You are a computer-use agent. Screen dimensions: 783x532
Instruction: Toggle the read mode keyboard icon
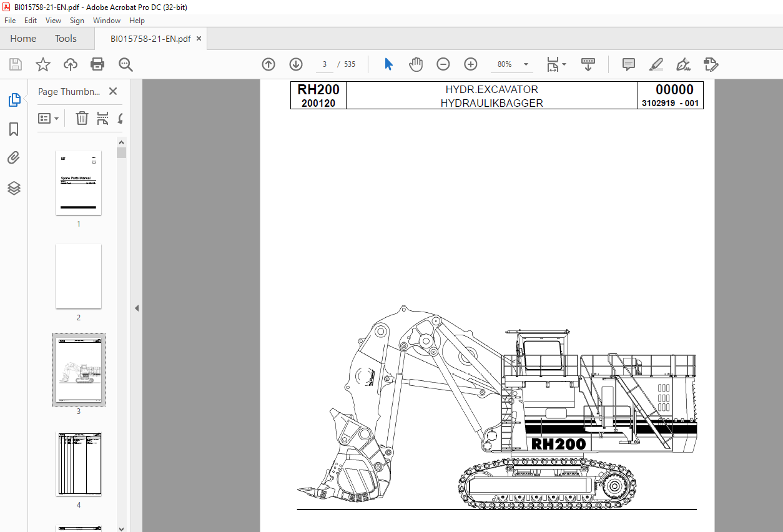[x=588, y=64]
